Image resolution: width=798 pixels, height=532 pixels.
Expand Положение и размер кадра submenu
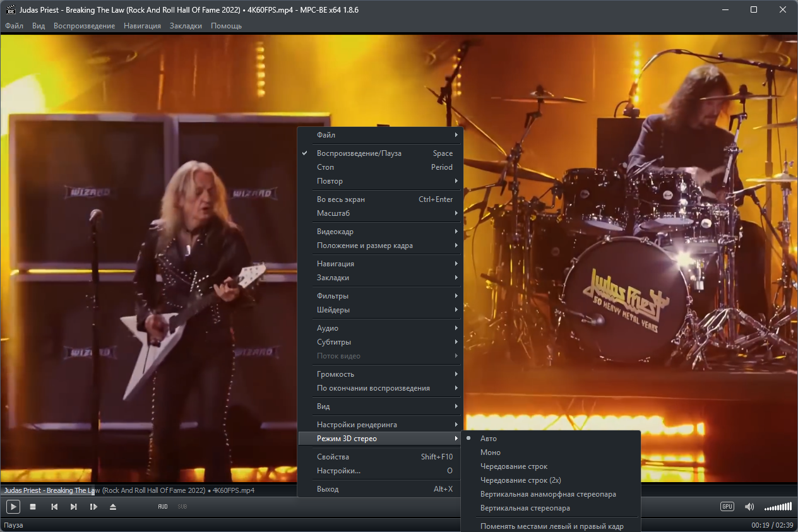381,245
